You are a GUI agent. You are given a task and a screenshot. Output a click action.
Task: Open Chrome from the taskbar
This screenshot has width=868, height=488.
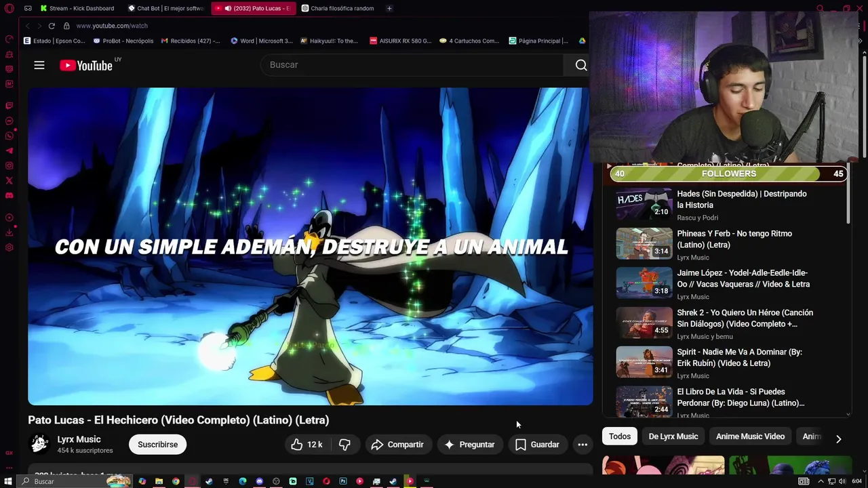point(176,481)
